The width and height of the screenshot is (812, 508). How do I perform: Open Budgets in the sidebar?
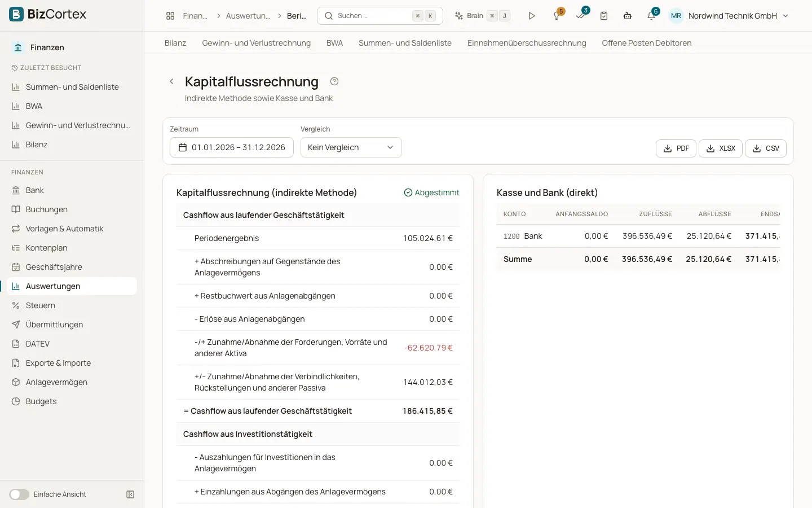72,401
